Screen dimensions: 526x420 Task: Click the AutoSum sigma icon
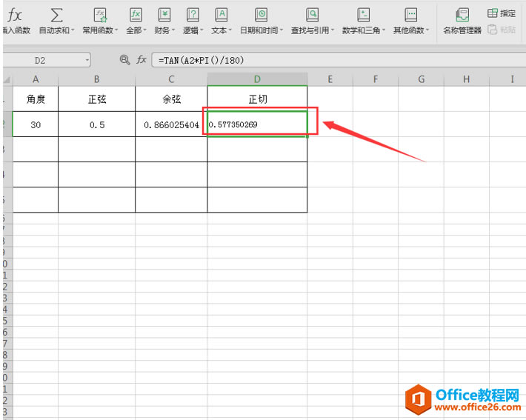[x=56, y=16]
